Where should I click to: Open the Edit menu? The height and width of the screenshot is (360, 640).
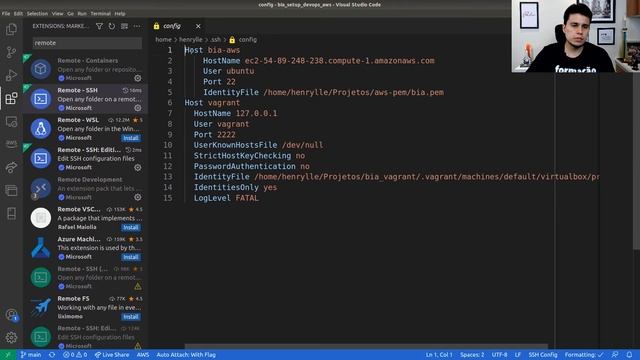point(18,13)
